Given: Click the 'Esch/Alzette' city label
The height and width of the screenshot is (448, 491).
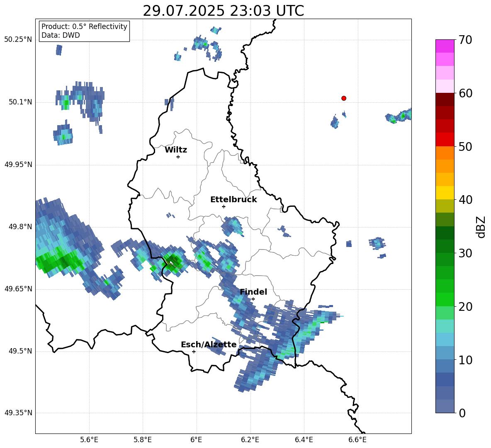Looking at the screenshot, I should (x=209, y=344).
